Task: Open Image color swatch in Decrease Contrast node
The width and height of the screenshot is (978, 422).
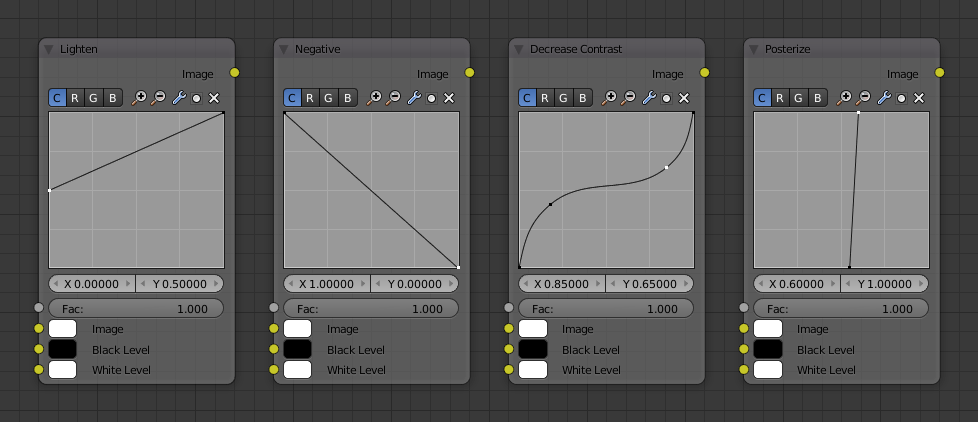Action: click(533, 328)
